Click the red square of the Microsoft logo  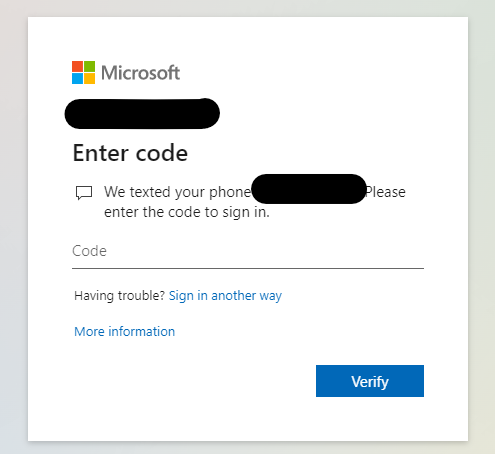coord(77,66)
